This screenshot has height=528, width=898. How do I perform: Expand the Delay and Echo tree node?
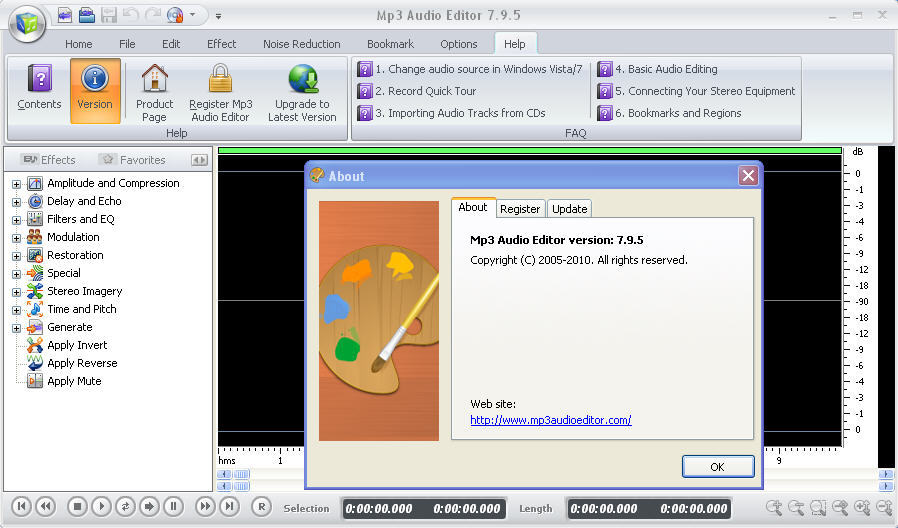[x=16, y=202]
